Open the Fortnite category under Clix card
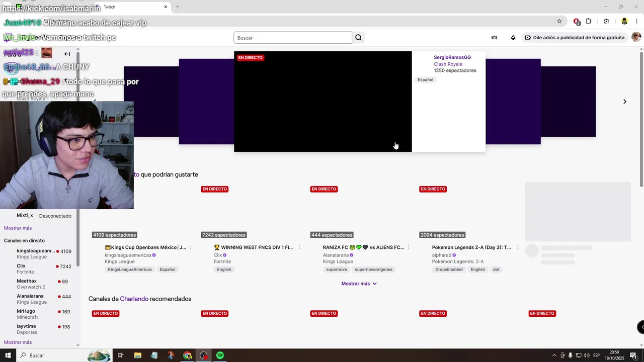The width and height of the screenshot is (644, 362). click(222, 261)
